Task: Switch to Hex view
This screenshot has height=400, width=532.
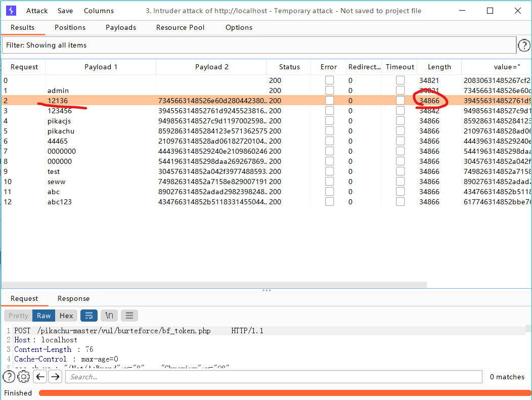Action: point(66,316)
